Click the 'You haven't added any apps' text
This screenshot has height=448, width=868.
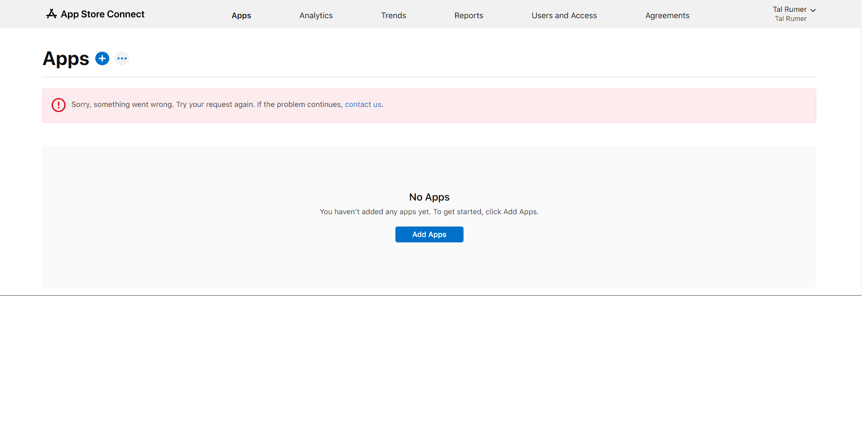coord(429,212)
